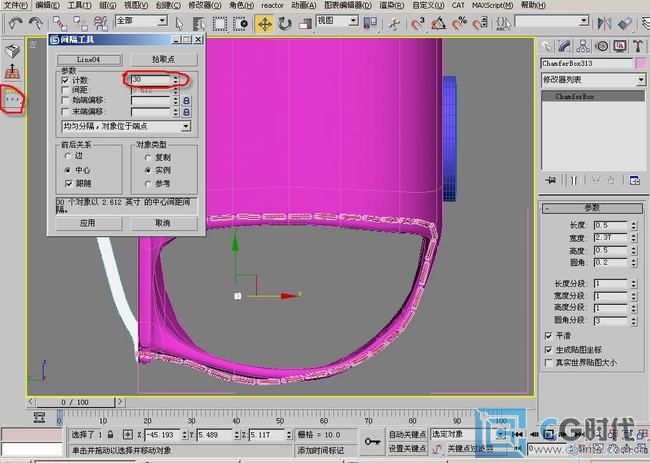Viewport: 650px width, 463px height.
Task: Toggle the 跟随 (Follow) checkbox
Action: (x=69, y=183)
